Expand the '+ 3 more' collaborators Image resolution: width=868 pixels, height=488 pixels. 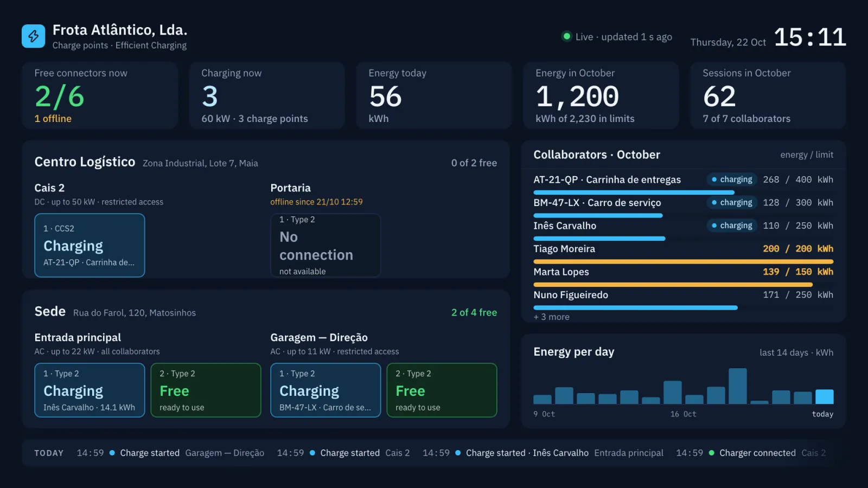[552, 317]
